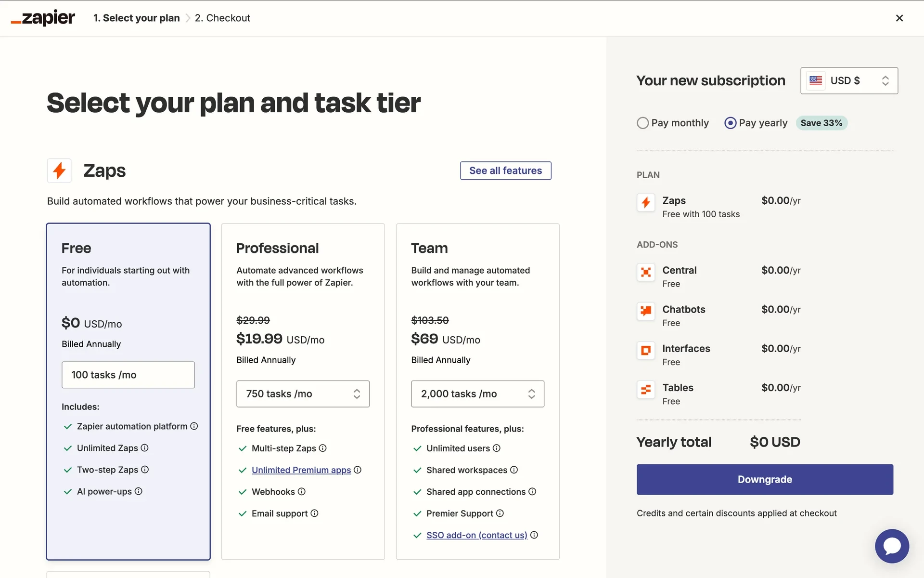Click the struck-through $29.99 price
Screen dimensions: 924x578
click(x=253, y=320)
